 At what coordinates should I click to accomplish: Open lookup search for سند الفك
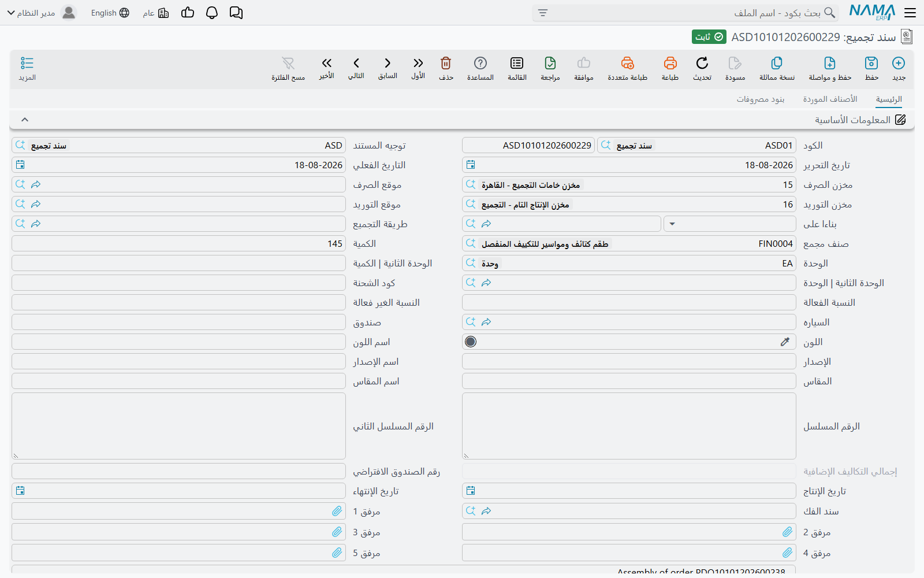pyautogui.click(x=471, y=511)
